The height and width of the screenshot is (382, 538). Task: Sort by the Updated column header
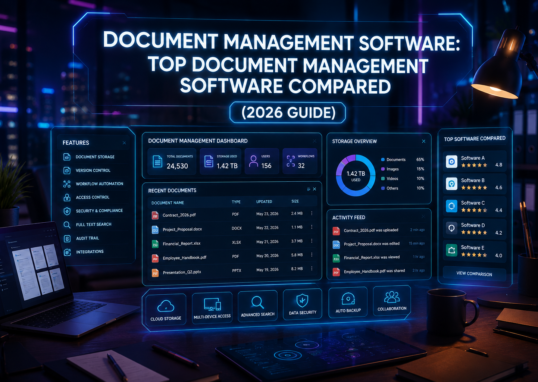(x=264, y=201)
